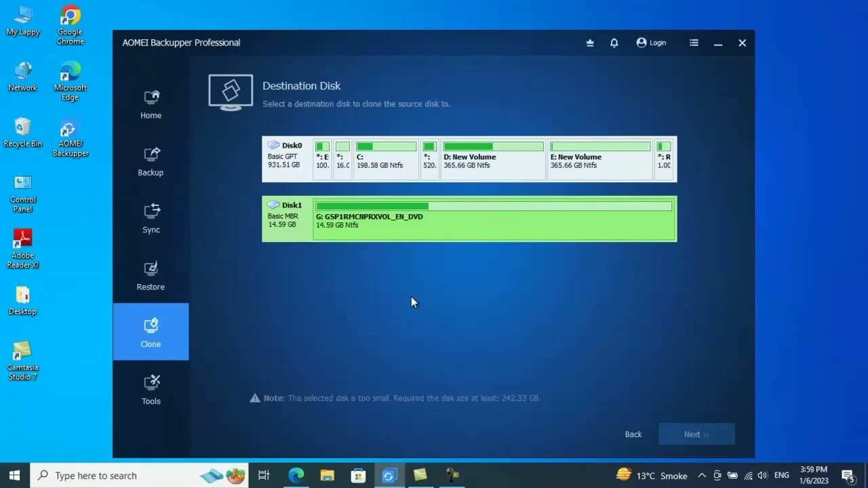Open Adobe Reader XI desktop shortcut

coord(23,249)
